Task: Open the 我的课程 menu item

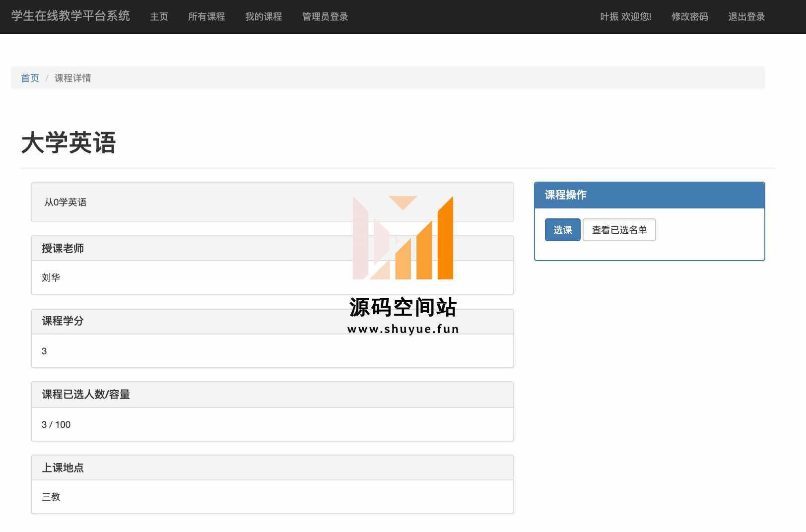Action: tap(264, 17)
